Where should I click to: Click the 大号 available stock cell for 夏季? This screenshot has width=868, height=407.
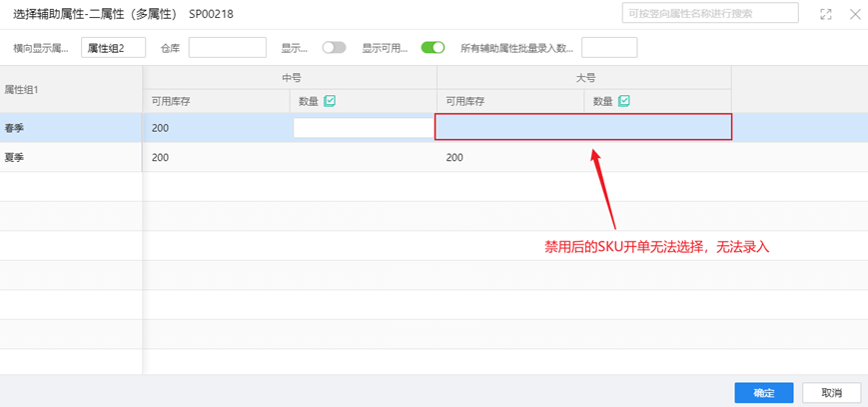click(x=509, y=157)
